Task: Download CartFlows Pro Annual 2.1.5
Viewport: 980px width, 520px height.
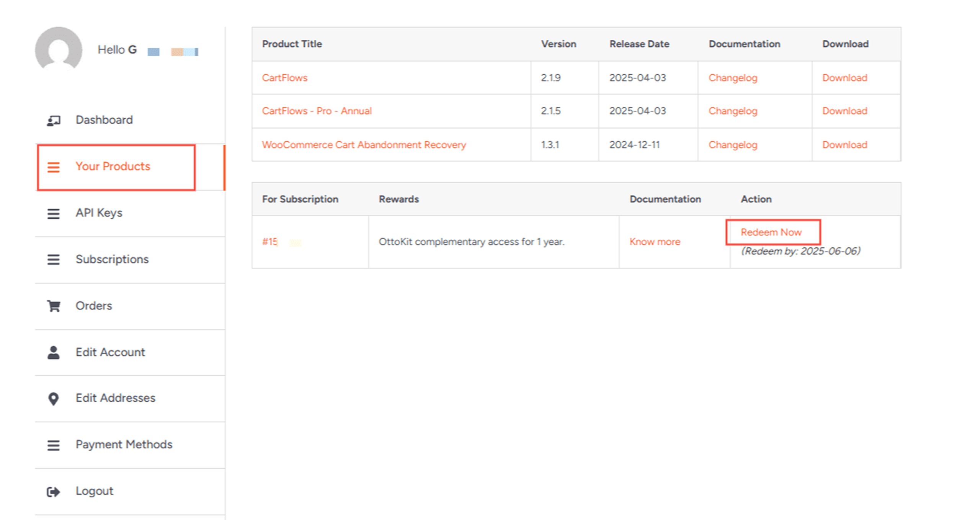Action: pyautogui.click(x=844, y=111)
